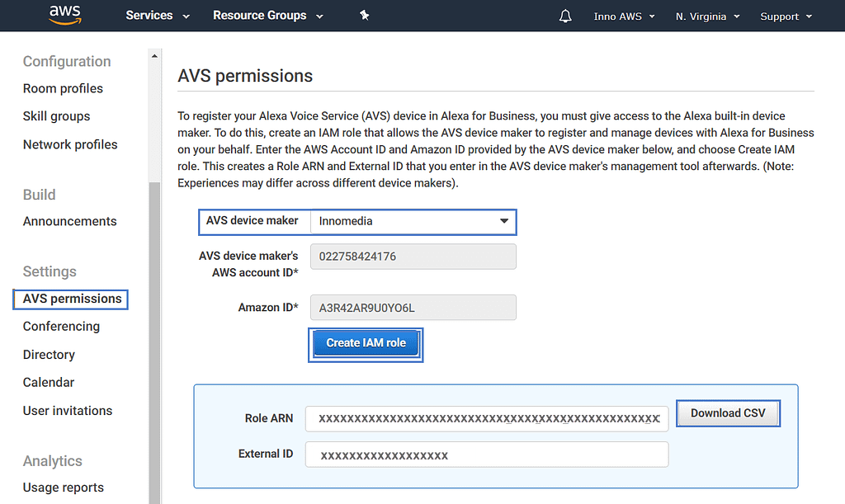
Task: Open the Inno AWS account menu
Action: pyautogui.click(x=624, y=16)
